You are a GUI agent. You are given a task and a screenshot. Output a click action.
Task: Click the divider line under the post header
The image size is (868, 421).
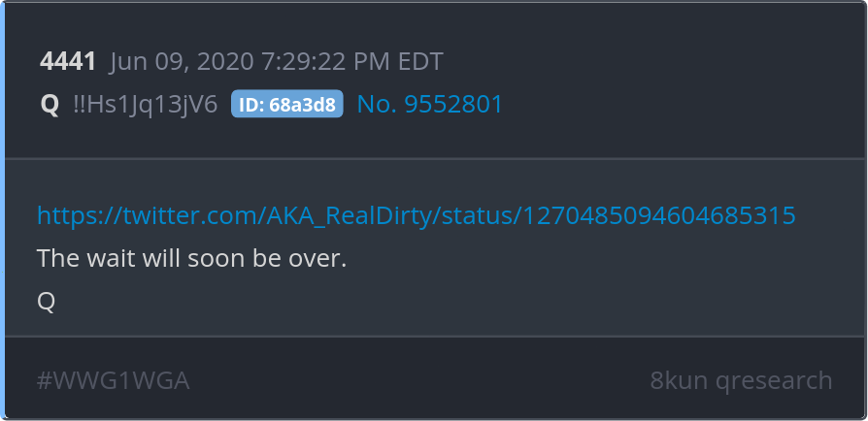pyautogui.click(x=435, y=159)
